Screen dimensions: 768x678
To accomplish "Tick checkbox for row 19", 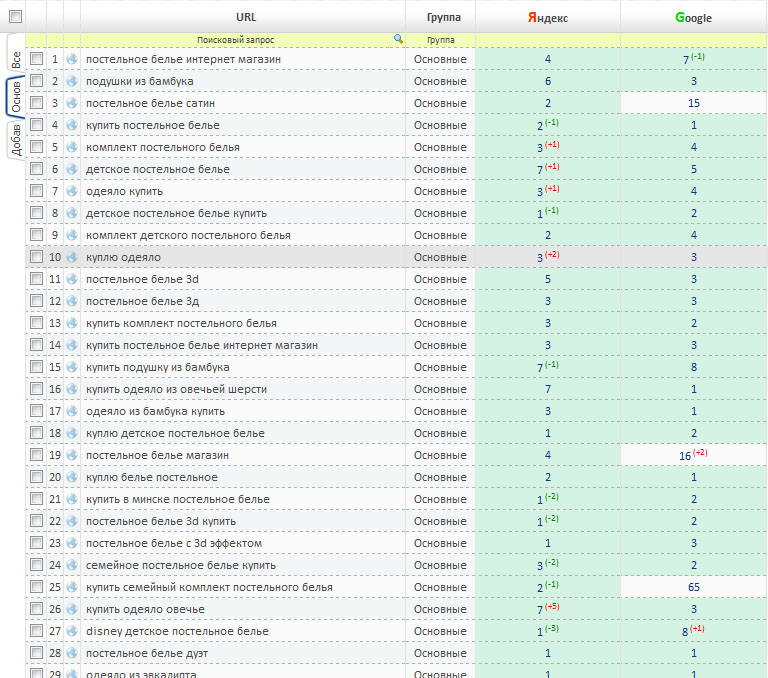I will [36, 455].
